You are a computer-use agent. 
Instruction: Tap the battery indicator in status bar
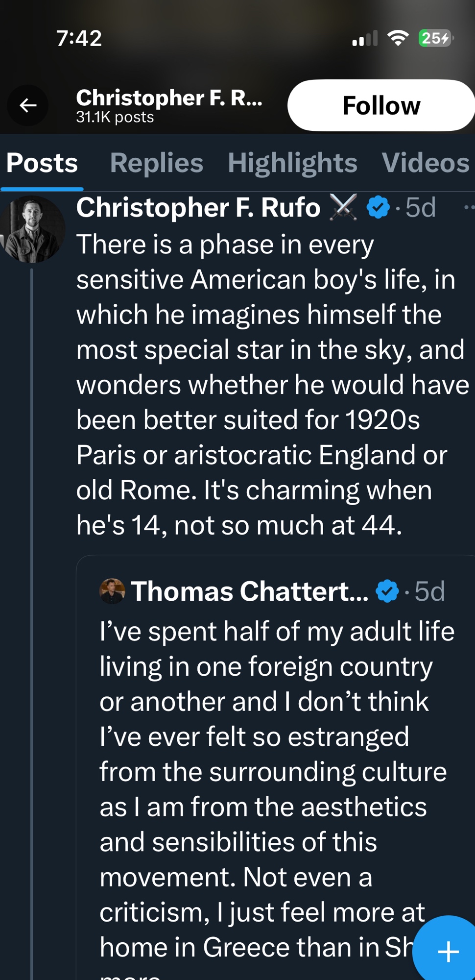tap(435, 38)
